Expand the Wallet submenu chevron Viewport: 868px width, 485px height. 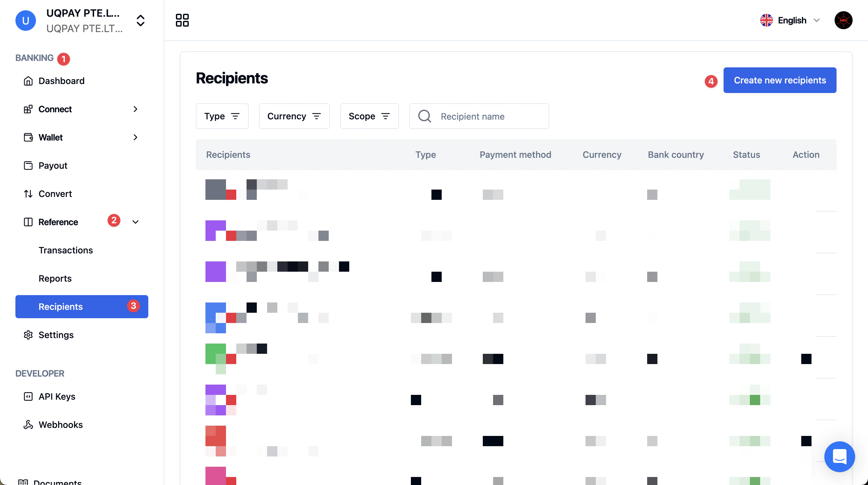click(135, 137)
